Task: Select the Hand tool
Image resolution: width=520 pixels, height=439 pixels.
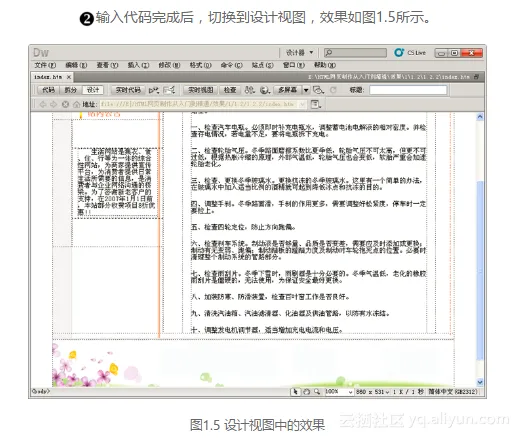Action: pos(306,392)
